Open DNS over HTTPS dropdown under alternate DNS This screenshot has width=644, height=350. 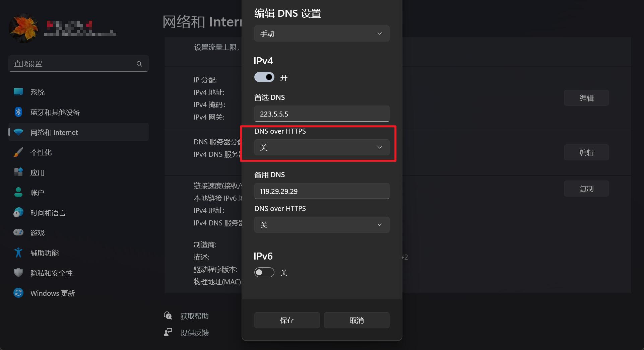tap(322, 225)
